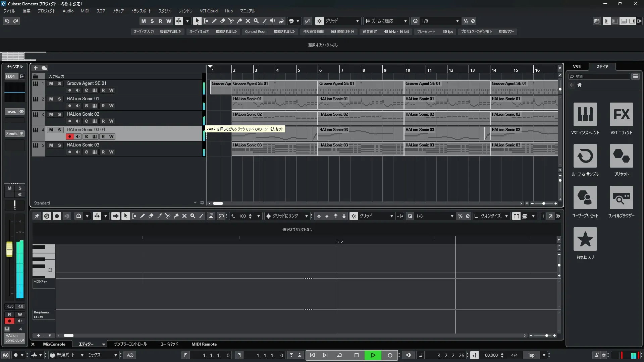
Task: Select the Mute tool (X) in main toolbar
Action: pyautogui.click(x=248, y=21)
